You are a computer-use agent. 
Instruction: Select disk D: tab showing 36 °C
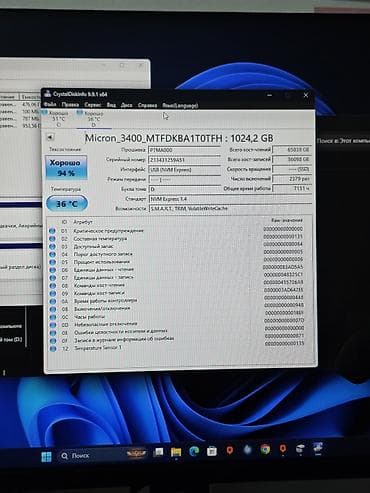click(x=94, y=119)
